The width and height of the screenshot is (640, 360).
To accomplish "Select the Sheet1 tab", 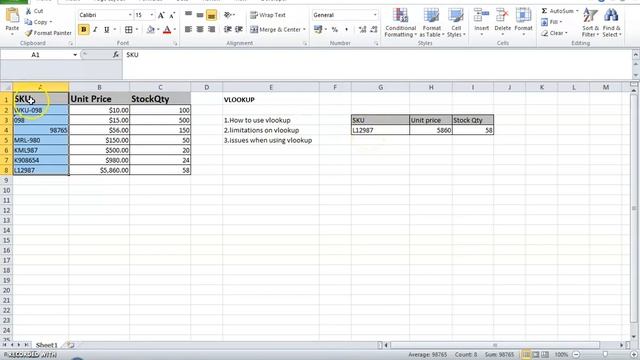I will tap(47, 345).
